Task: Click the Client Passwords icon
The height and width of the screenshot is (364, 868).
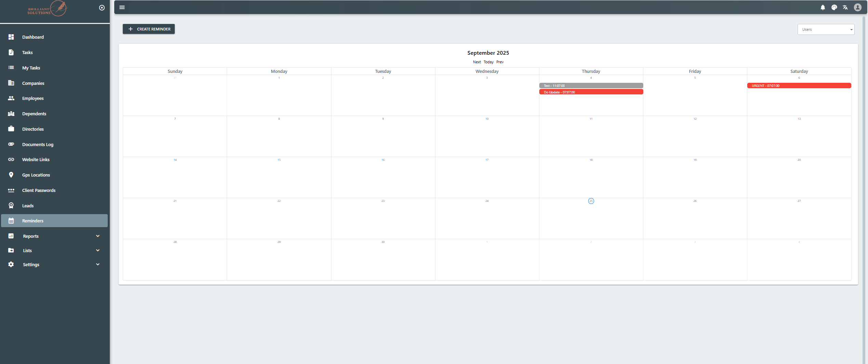Action: click(x=11, y=190)
